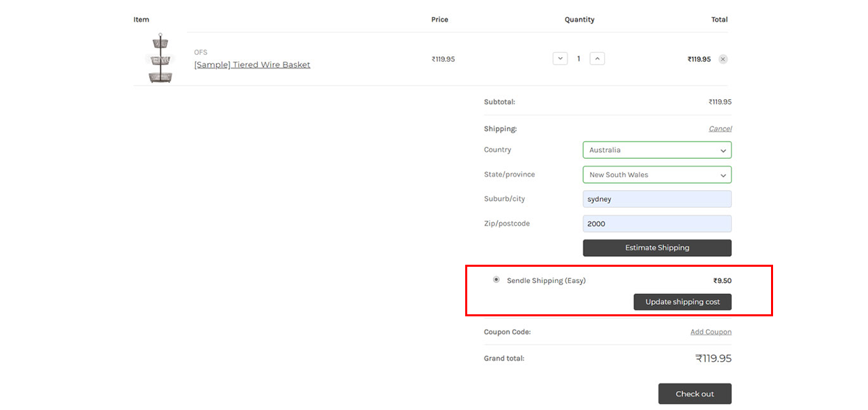The image size is (868, 410).
Task: Open the State/province dropdown
Action: coord(656,175)
